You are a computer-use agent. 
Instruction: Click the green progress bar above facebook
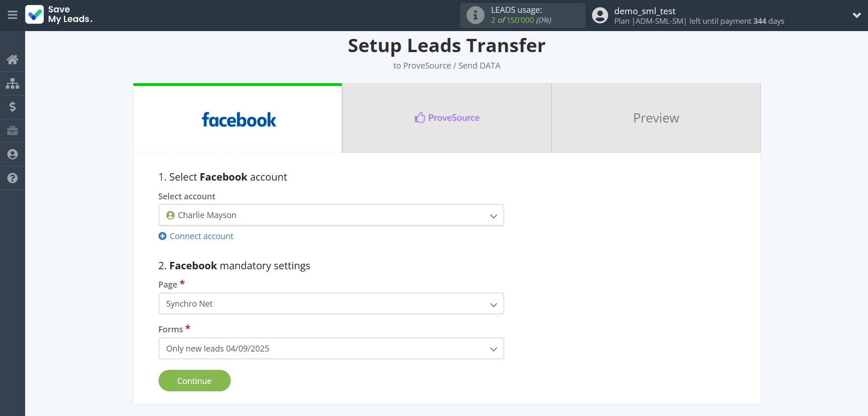pyautogui.click(x=237, y=85)
